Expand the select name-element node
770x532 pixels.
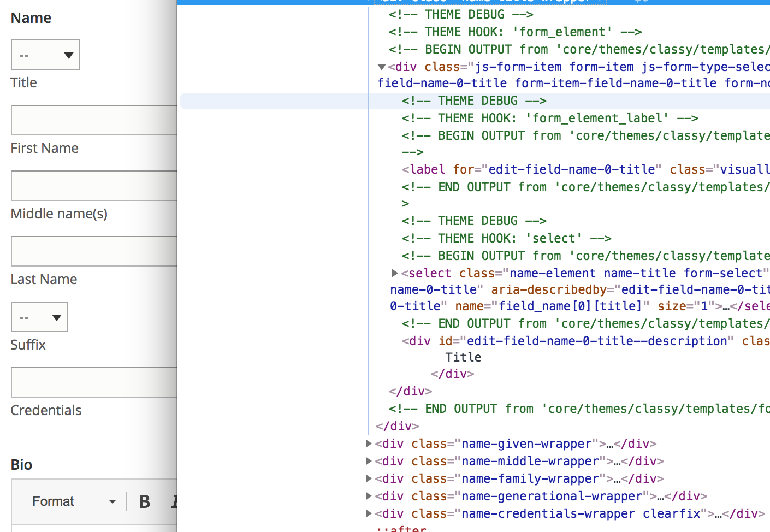pyautogui.click(x=395, y=273)
